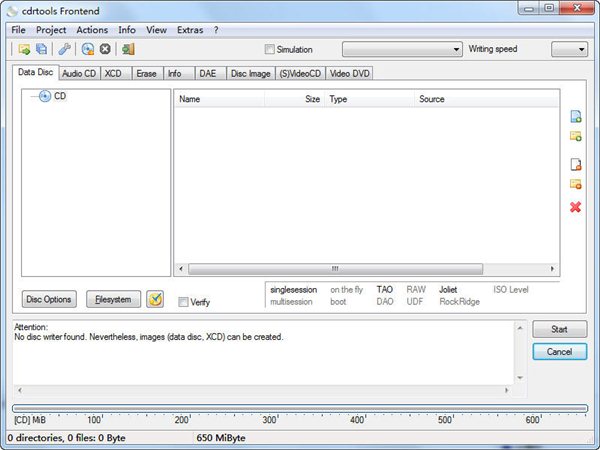Click the 'on the fly' status label
600x450 pixels.
point(346,290)
